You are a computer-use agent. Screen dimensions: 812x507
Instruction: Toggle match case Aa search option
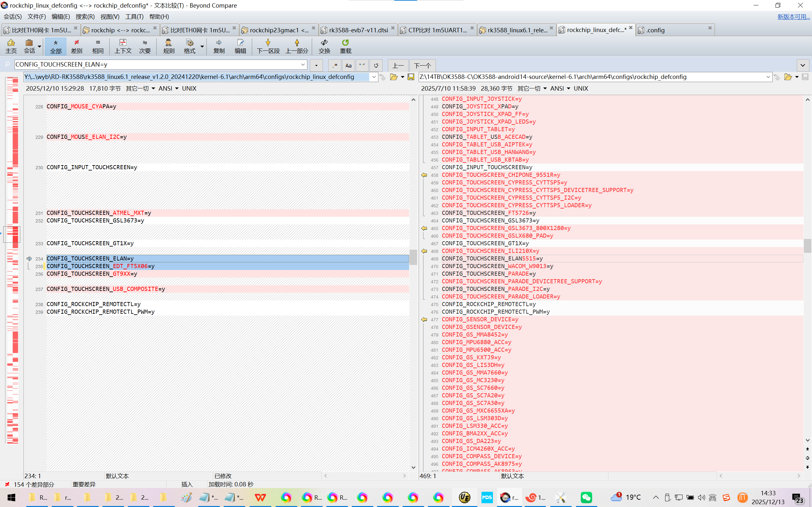point(348,65)
